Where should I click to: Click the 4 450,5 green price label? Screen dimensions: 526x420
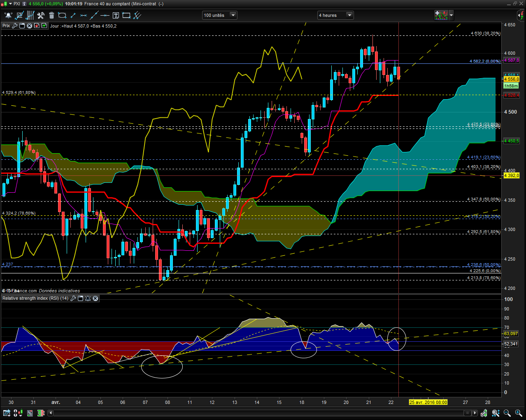(x=512, y=141)
